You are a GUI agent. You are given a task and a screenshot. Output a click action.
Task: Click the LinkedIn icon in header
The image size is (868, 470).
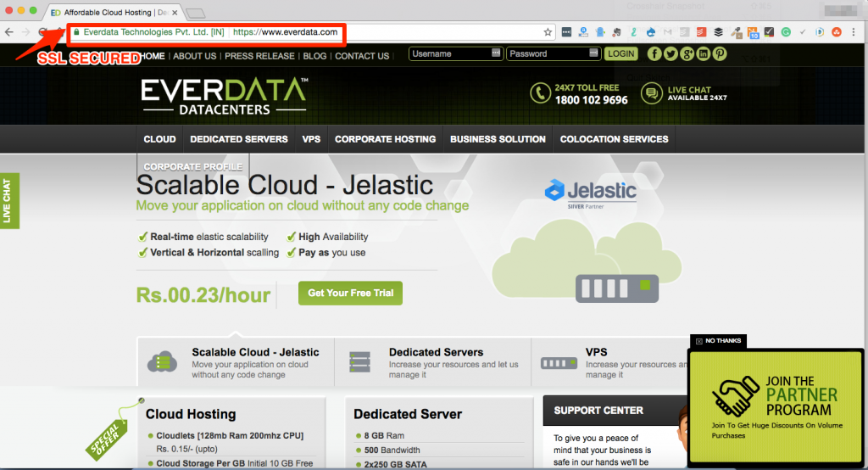[x=703, y=53]
